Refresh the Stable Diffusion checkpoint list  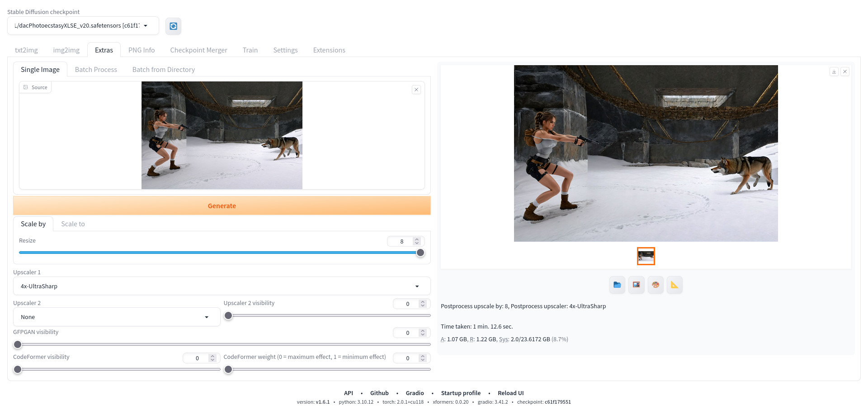[x=173, y=26]
